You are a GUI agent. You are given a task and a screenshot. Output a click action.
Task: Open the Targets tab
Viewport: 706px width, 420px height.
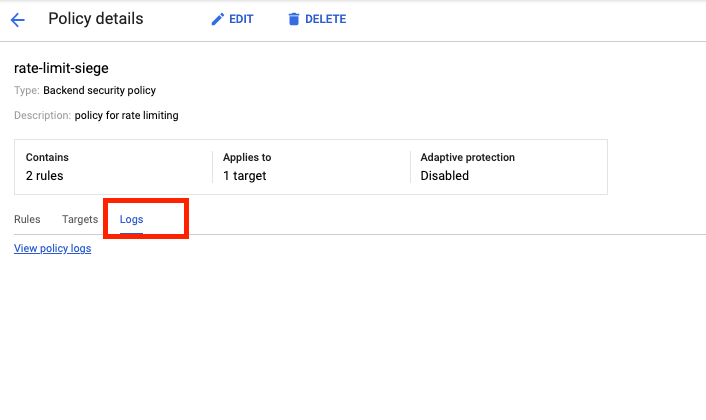coord(80,219)
